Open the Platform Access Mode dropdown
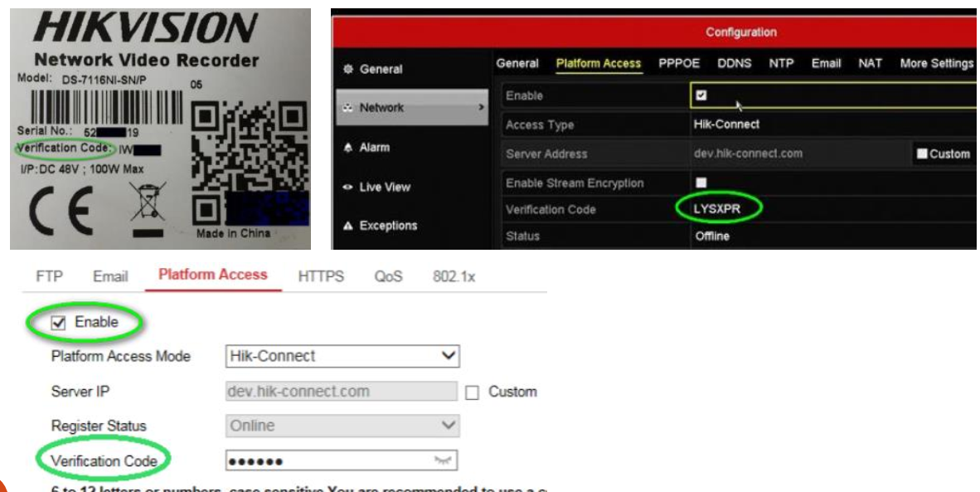The width and height of the screenshot is (980, 492). pos(342,356)
